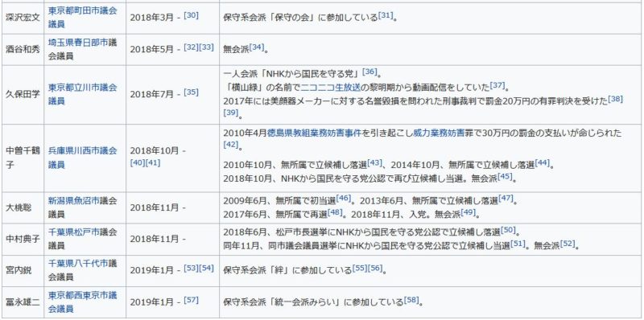The width and height of the screenshot is (644, 320).
Task: Jump to footnote [32]
Action: (191, 47)
